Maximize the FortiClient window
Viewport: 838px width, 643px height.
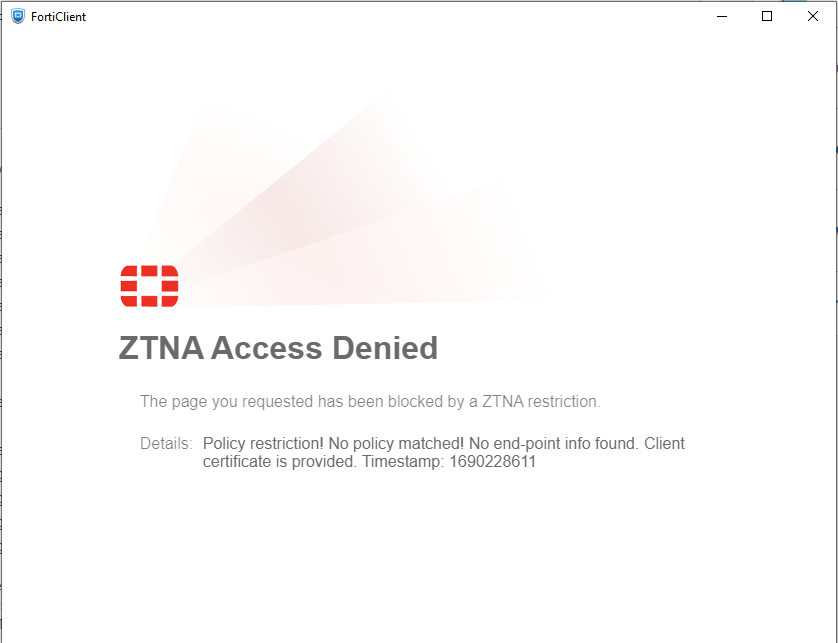coord(767,17)
